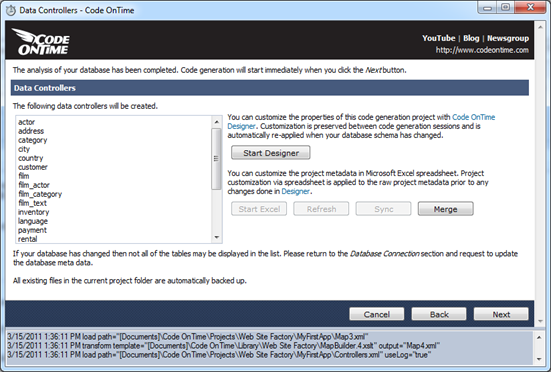Image resolution: width=551 pixels, height=372 pixels.
Task: Click the Merge button
Action: coord(445,209)
